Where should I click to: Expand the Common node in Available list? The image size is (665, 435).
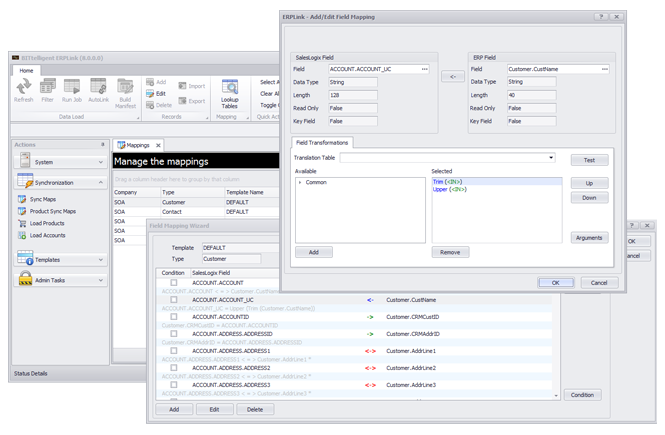tap(300, 182)
